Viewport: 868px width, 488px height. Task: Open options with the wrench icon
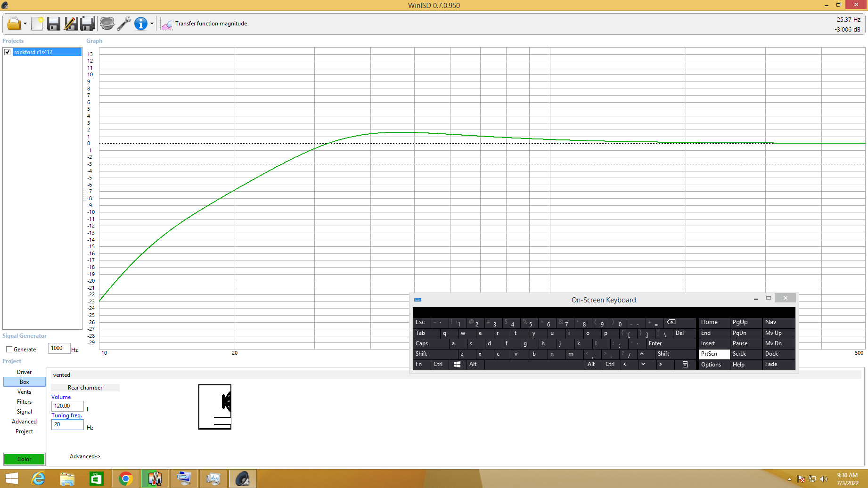(124, 24)
